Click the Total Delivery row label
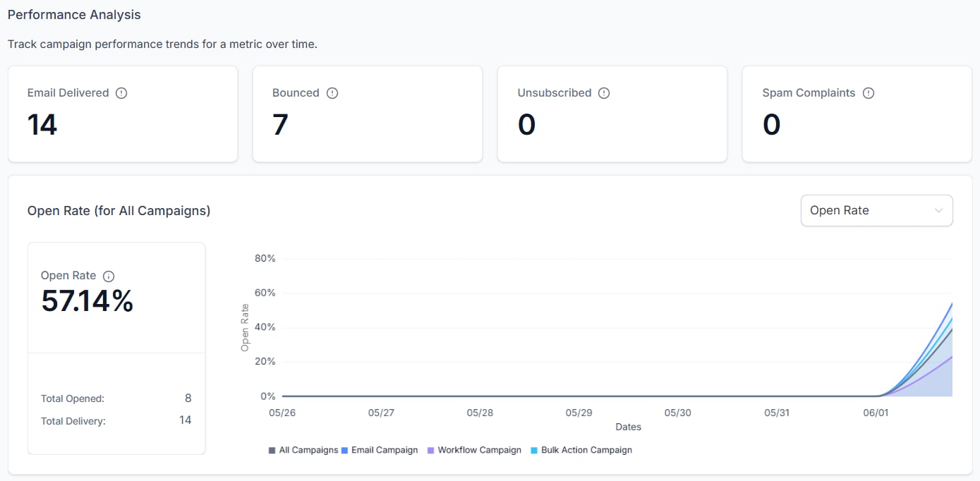The width and height of the screenshot is (980, 481). [74, 421]
